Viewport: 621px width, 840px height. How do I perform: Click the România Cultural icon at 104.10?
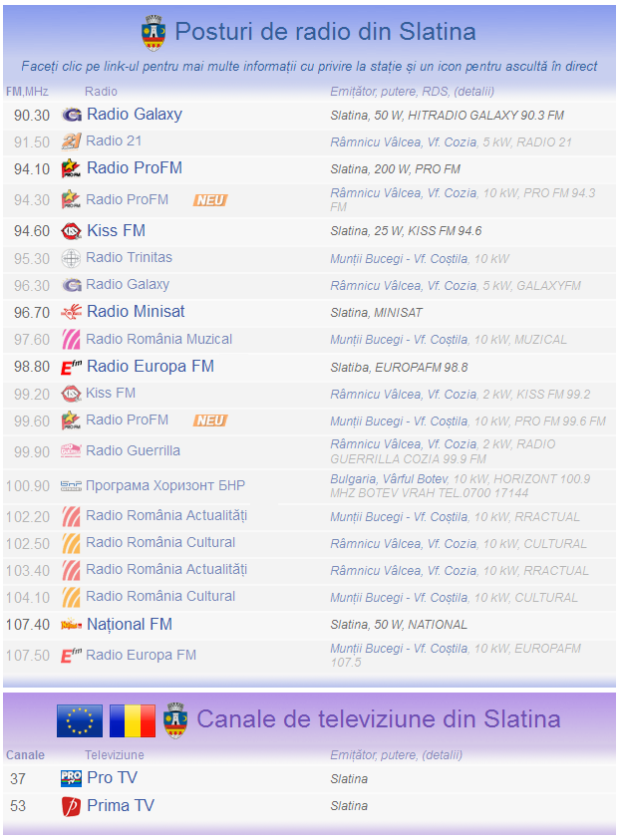71,597
